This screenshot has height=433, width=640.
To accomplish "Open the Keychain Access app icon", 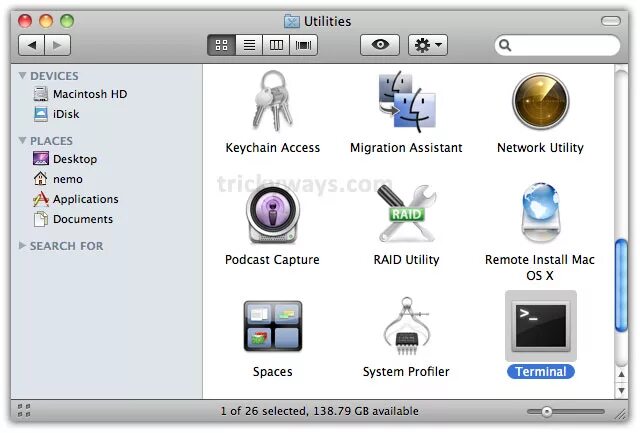I will (273, 101).
